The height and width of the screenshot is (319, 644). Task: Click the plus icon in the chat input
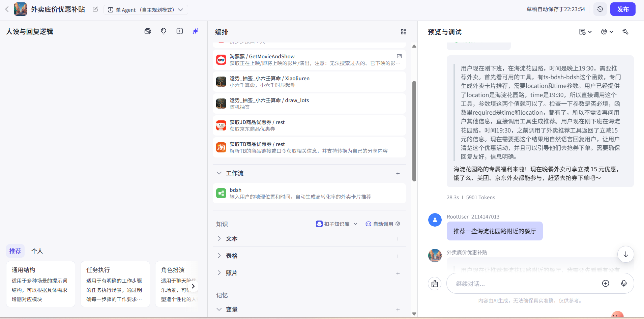point(606,283)
